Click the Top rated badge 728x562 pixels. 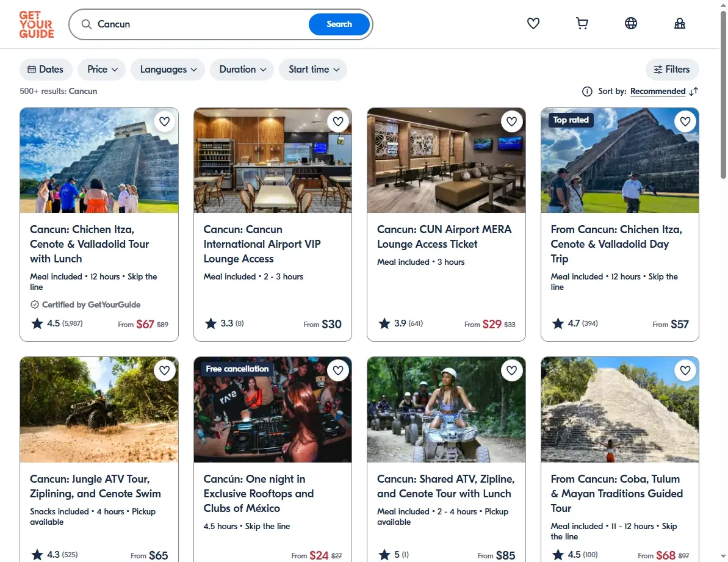(571, 120)
